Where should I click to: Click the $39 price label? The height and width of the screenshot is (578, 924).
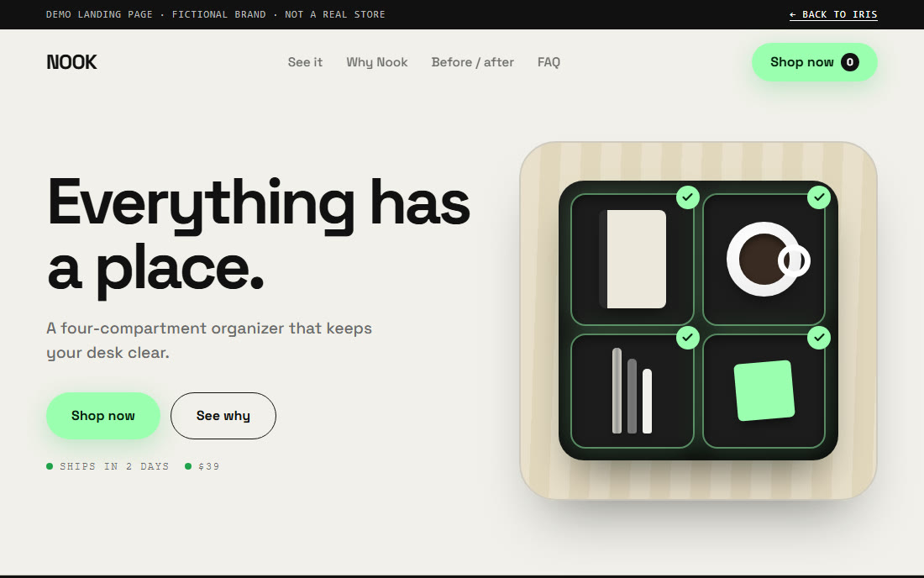click(x=209, y=466)
